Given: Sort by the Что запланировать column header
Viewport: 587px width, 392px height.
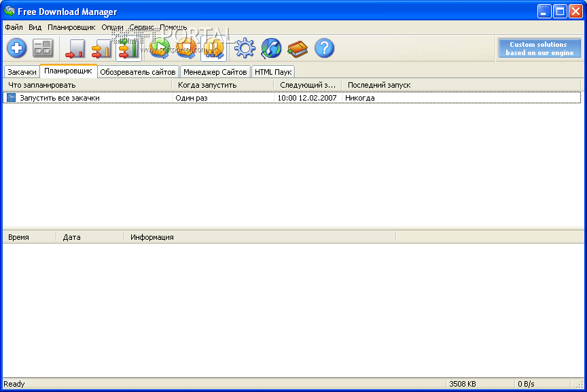Looking at the screenshot, I should click(87, 85).
